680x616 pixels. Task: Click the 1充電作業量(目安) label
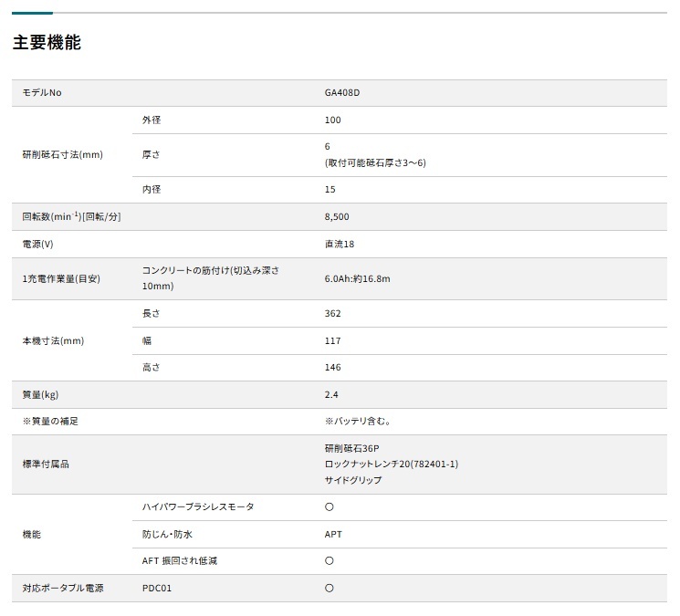click(x=61, y=278)
